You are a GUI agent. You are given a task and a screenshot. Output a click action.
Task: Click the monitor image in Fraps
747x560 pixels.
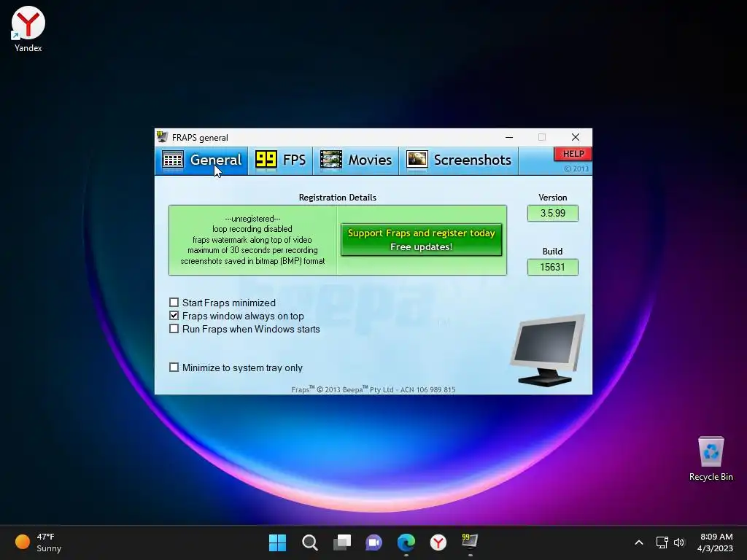pyautogui.click(x=548, y=350)
